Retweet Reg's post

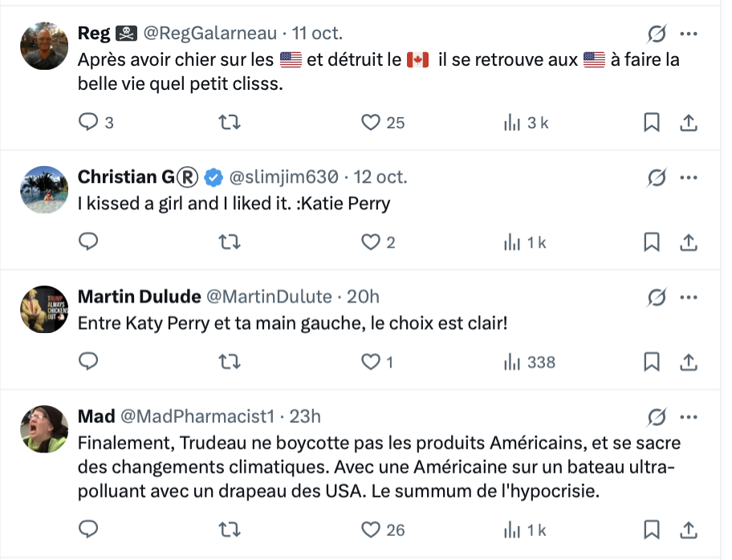[230, 123]
